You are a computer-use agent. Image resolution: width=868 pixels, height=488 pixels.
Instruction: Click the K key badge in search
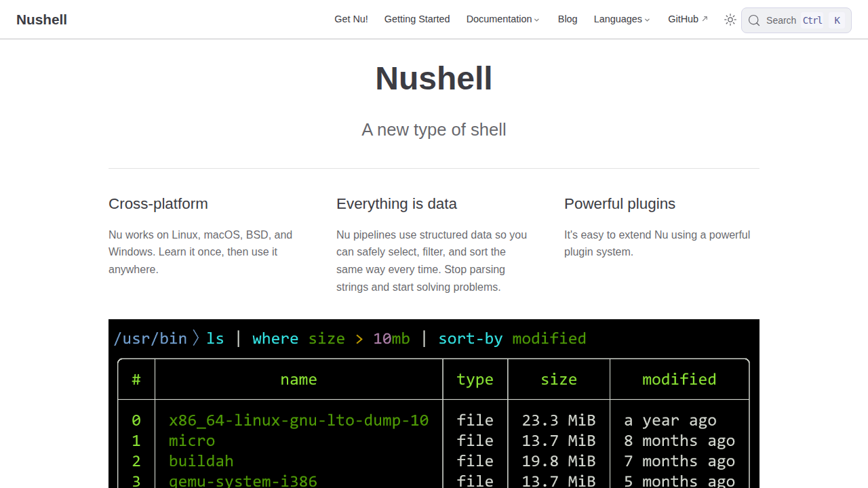[837, 20]
